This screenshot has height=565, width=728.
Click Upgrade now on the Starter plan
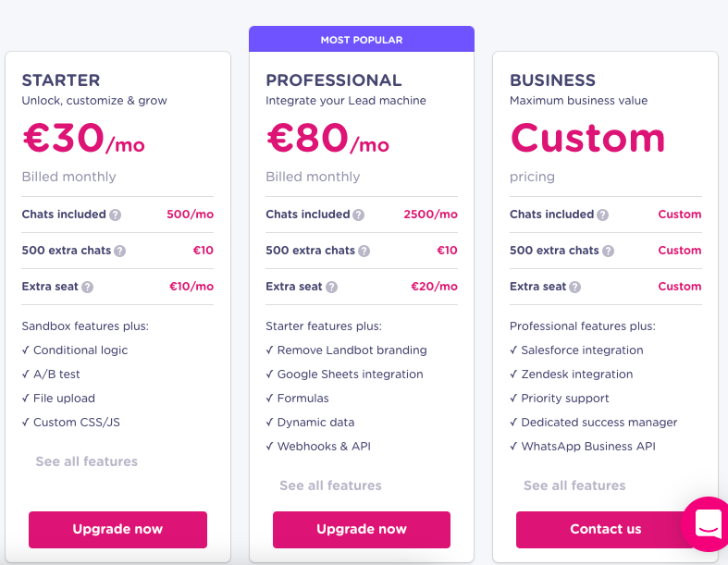click(x=117, y=530)
